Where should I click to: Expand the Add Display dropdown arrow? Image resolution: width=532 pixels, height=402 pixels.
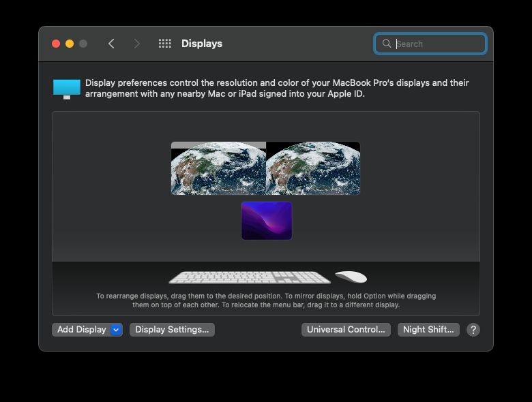coord(116,330)
